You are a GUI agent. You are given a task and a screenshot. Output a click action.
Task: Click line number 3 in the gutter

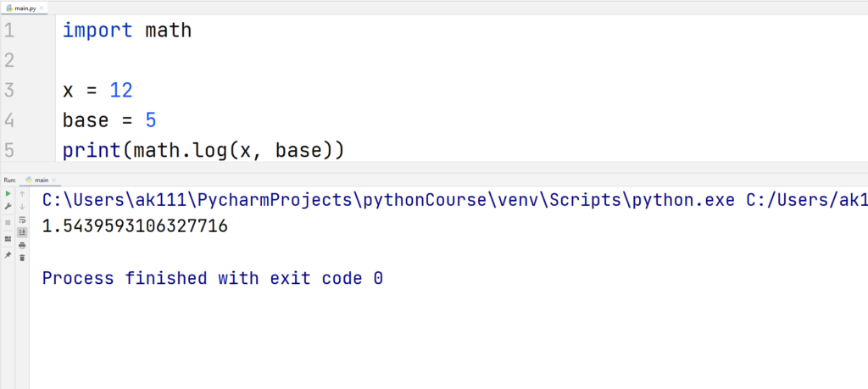8,90
